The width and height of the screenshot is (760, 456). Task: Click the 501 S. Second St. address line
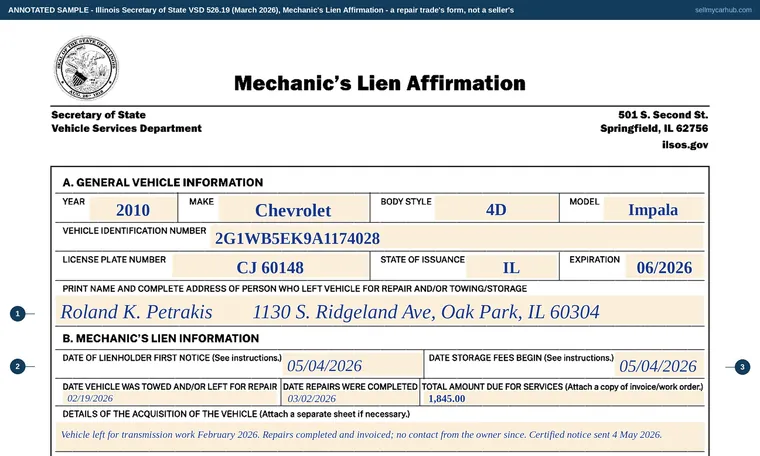[x=663, y=115]
